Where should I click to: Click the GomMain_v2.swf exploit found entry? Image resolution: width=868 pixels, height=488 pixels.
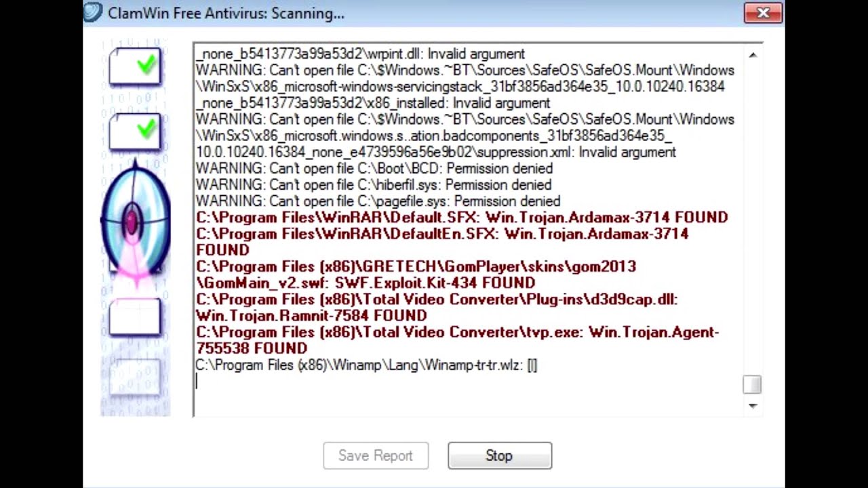(x=416, y=274)
